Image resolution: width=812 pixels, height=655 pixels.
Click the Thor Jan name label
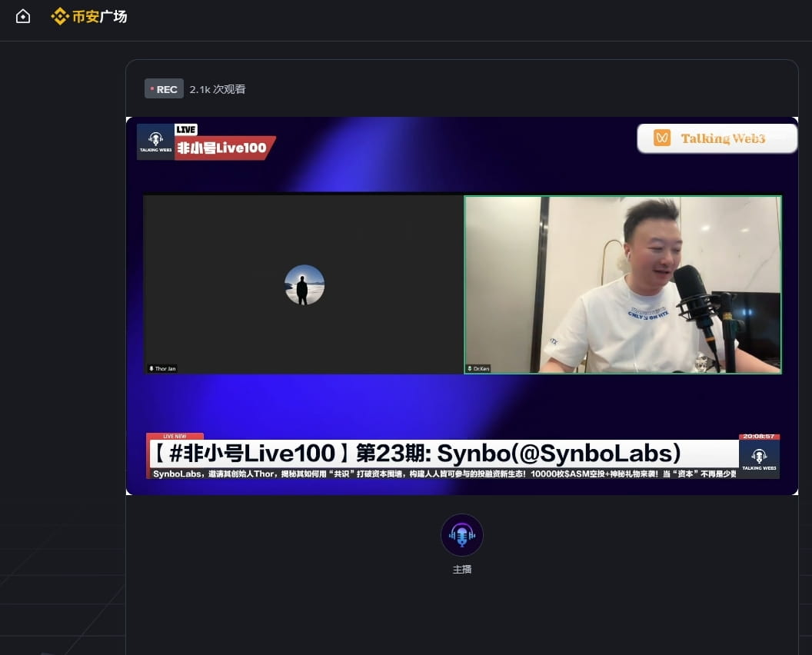tap(162, 369)
